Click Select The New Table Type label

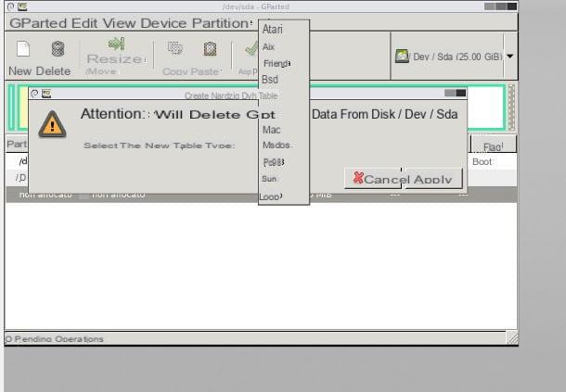(x=160, y=145)
